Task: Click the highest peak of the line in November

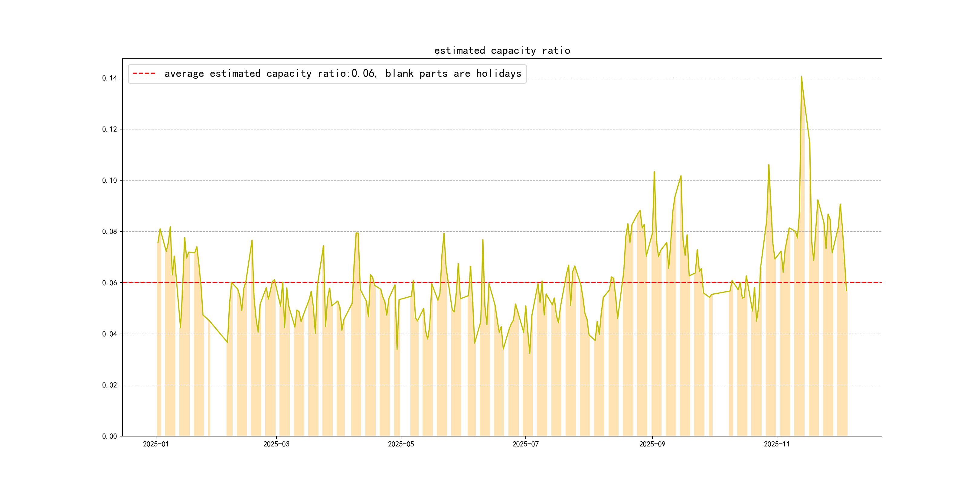Action: tap(801, 77)
